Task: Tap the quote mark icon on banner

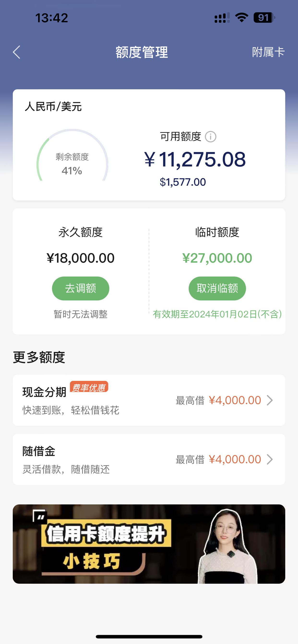Action: point(40,516)
